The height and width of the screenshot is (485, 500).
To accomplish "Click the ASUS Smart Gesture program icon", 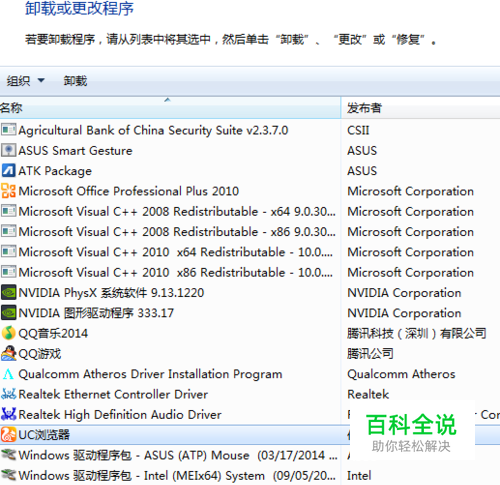I will (8, 150).
